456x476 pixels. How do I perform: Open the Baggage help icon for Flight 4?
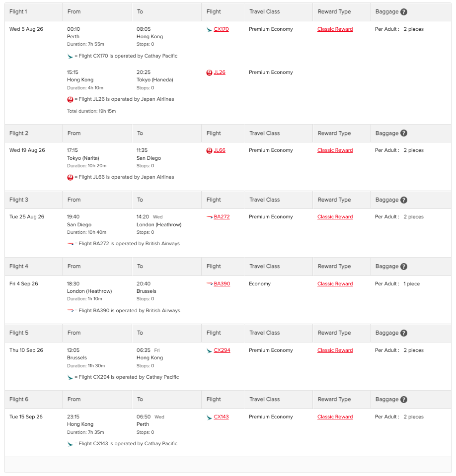(x=404, y=266)
